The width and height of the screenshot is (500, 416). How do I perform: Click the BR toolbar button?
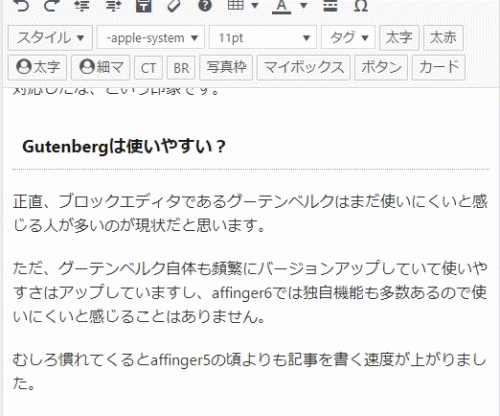point(181,68)
